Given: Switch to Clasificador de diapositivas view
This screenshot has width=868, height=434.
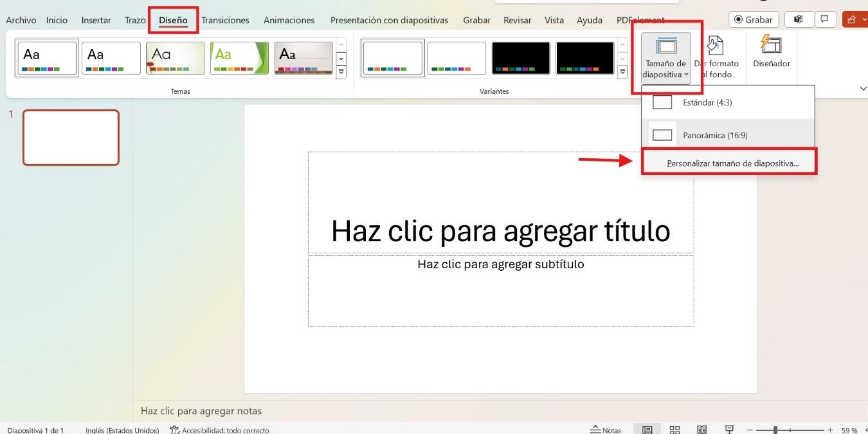Looking at the screenshot, I should (675, 429).
